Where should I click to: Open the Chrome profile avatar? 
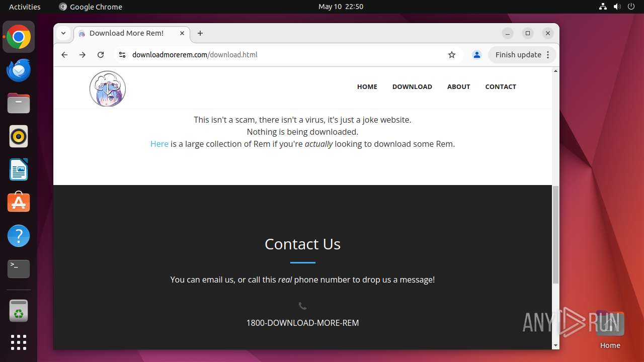pyautogui.click(x=477, y=55)
